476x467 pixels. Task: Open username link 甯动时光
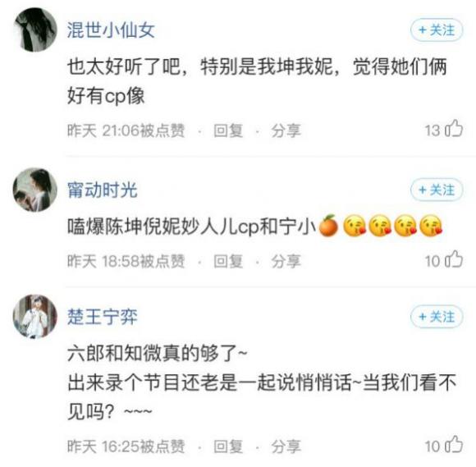pos(103,190)
